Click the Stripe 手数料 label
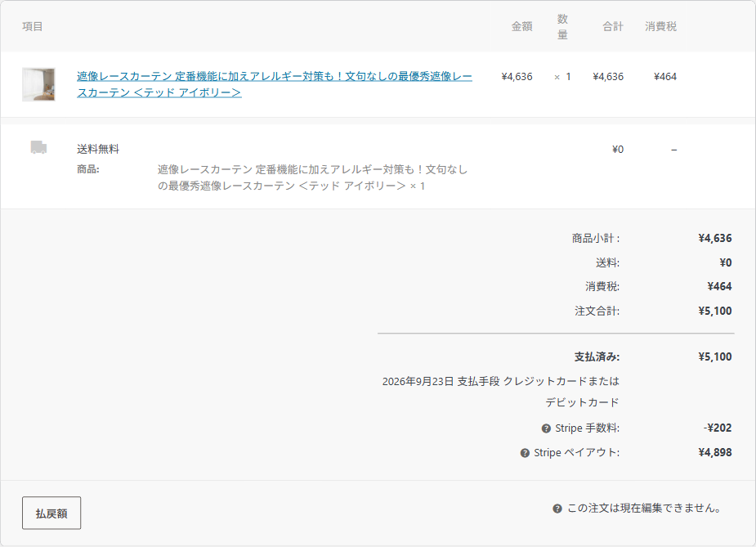The height and width of the screenshot is (547, 756). (x=588, y=428)
